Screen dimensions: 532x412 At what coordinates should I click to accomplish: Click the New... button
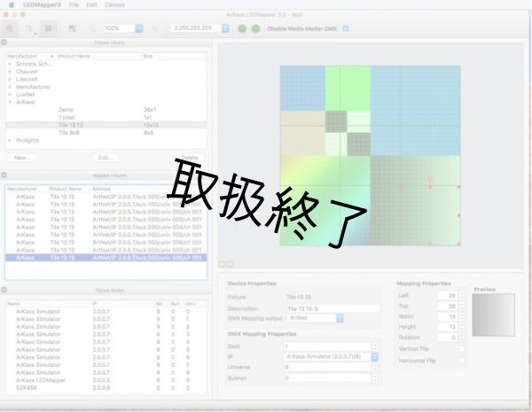click(x=21, y=158)
